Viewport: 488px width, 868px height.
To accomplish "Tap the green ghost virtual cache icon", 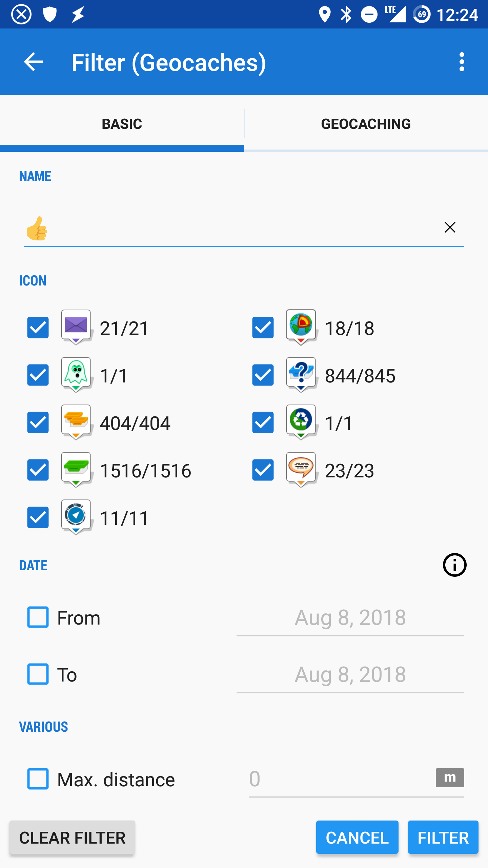I will pyautogui.click(x=76, y=374).
